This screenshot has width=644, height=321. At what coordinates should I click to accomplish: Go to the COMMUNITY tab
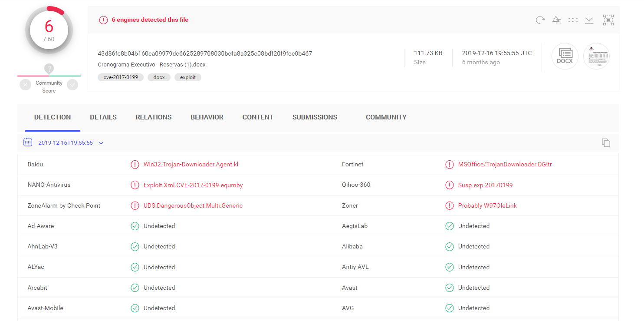click(386, 117)
